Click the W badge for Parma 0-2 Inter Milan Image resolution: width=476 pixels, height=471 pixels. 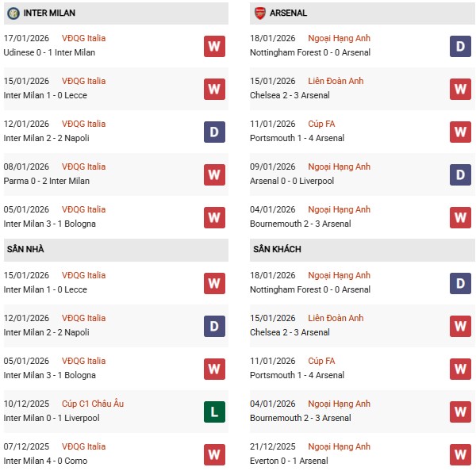[x=214, y=174]
